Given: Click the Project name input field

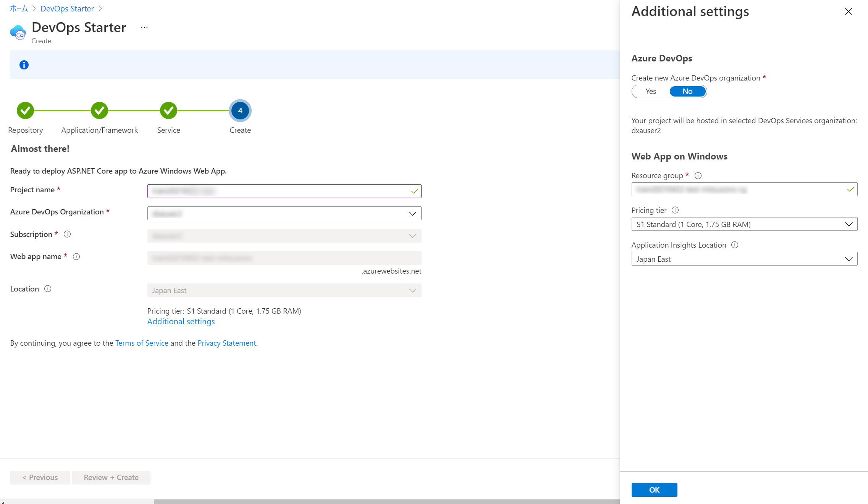Looking at the screenshot, I should point(279,191).
